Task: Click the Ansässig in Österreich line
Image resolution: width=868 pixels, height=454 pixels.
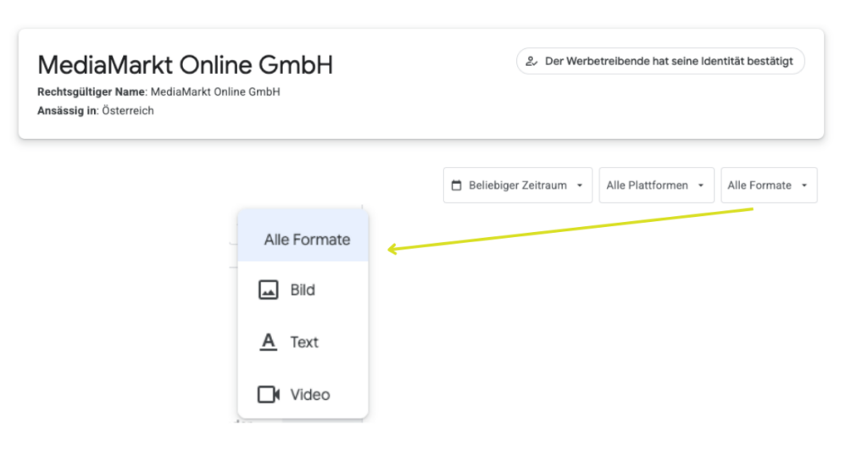Action: pos(95,111)
